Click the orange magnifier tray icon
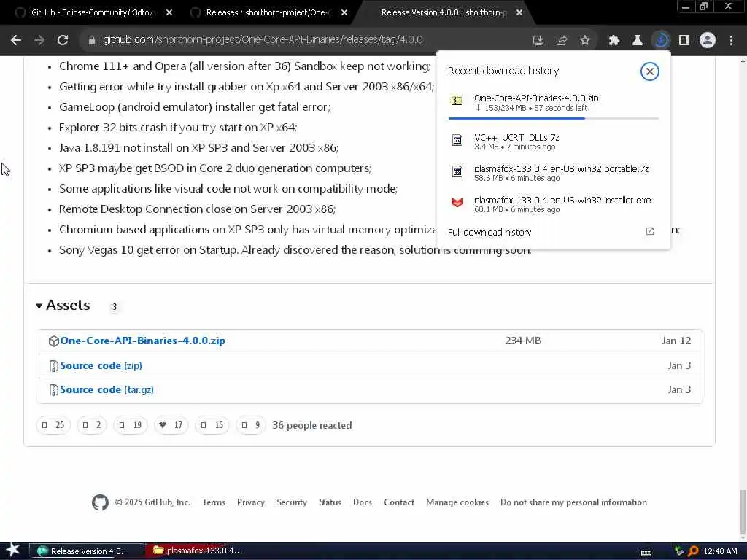Screen dimensions: 747x560 693,551
